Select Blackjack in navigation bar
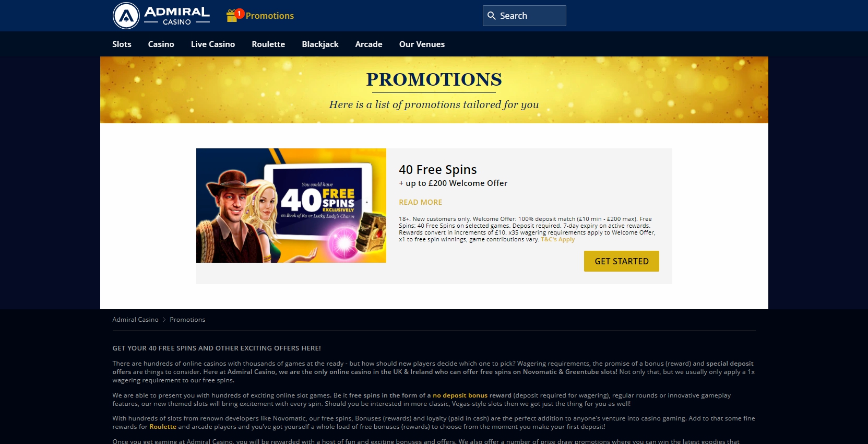This screenshot has height=444, width=868. (320, 44)
